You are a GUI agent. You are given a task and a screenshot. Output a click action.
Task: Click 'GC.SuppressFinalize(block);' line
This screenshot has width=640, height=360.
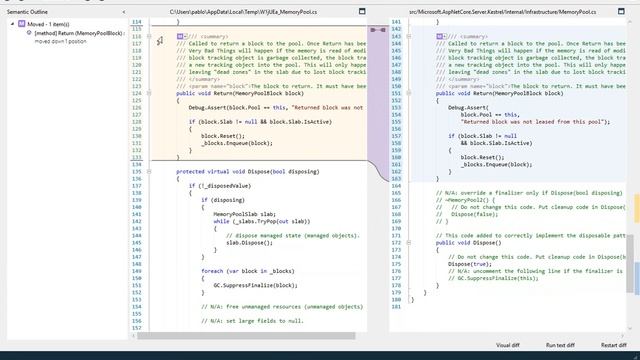click(256, 285)
